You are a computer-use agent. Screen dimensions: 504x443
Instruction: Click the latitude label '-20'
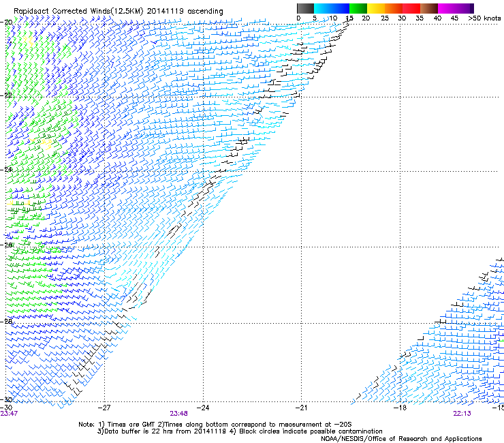tap(6, 22)
